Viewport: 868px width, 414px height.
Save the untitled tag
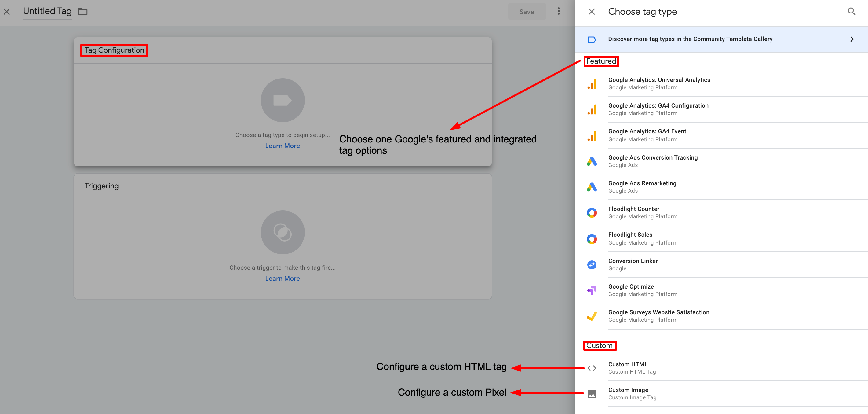[x=527, y=12]
